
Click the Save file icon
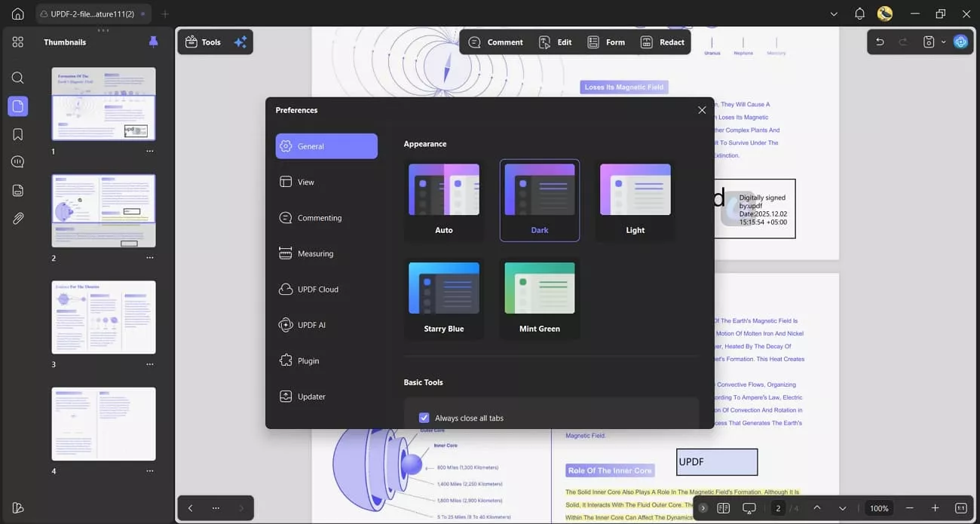929,42
